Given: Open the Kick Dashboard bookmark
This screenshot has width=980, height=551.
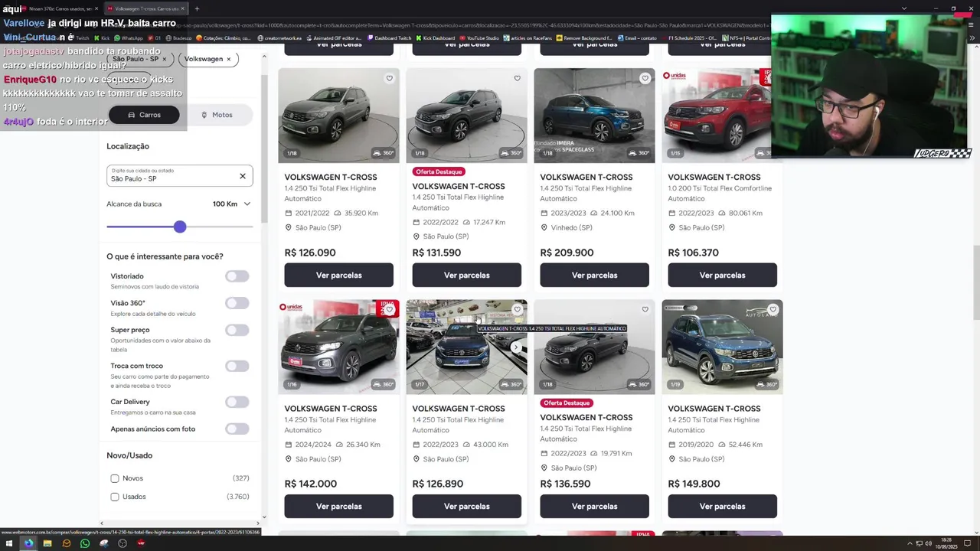Looking at the screenshot, I should tap(435, 37).
